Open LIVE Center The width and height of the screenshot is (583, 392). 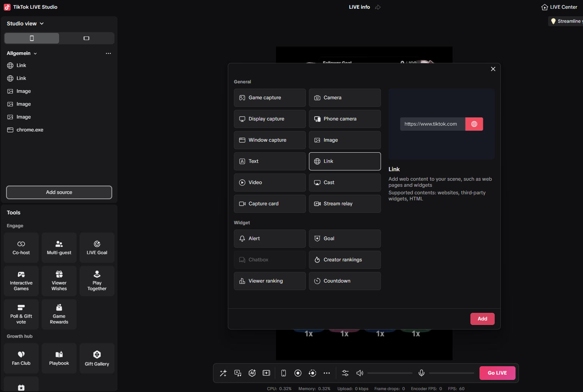(x=559, y=7)
